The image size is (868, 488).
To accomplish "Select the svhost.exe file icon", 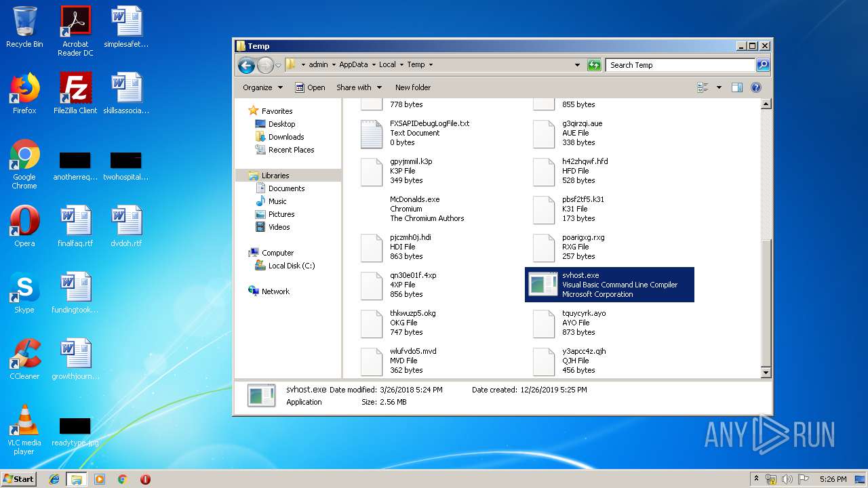I will (x=543, y=285).
